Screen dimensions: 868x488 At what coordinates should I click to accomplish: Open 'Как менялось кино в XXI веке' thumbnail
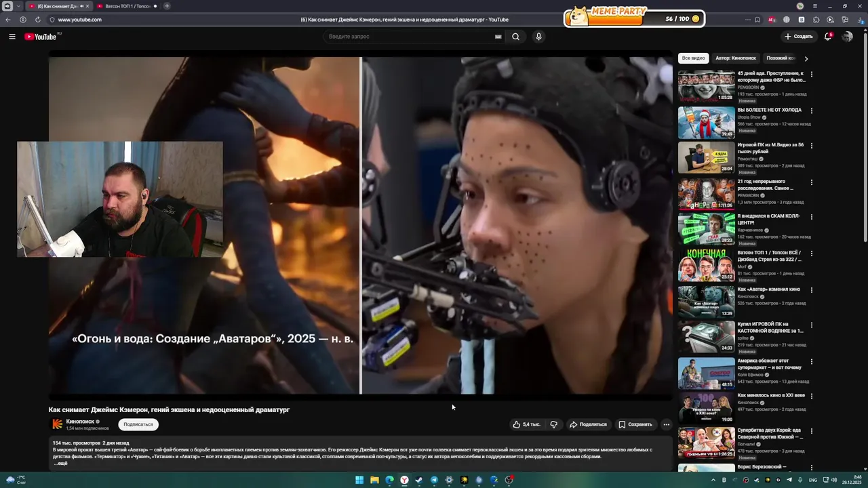tap(706, 409)
